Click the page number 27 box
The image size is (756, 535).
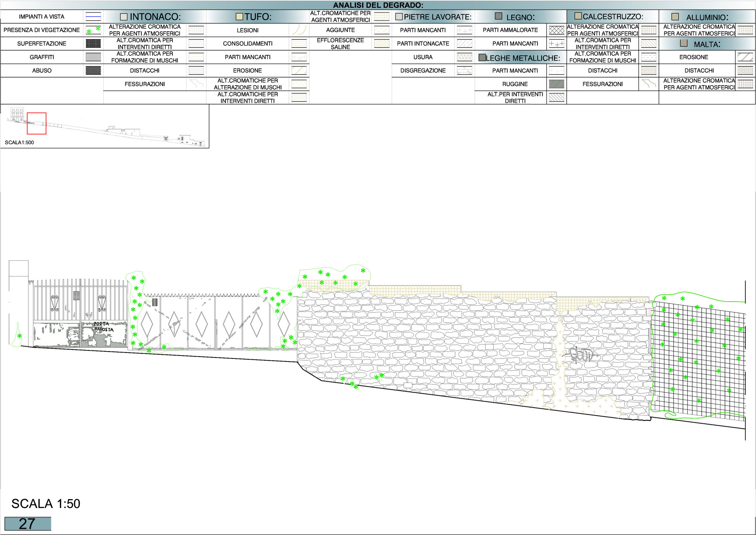(28, 524)
